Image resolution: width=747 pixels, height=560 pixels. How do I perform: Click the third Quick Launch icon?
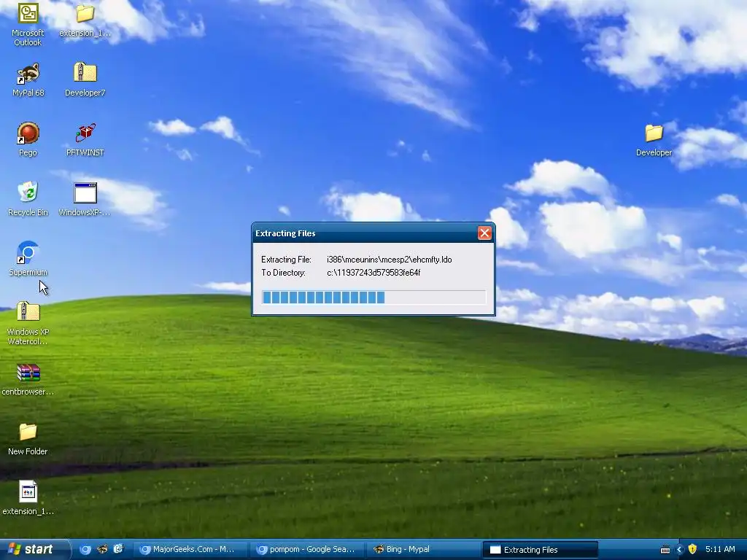click(118, 549)
